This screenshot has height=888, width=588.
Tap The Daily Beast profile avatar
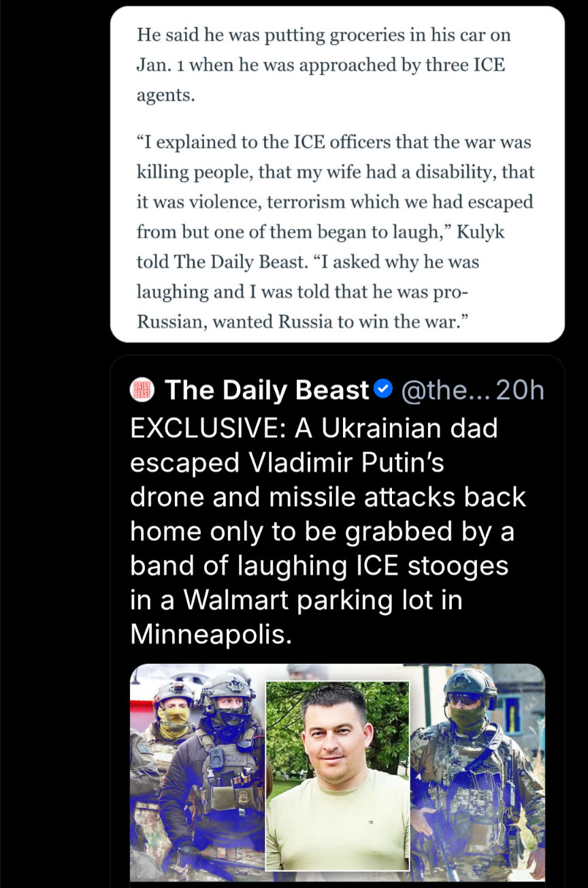(x=142, y=390)
